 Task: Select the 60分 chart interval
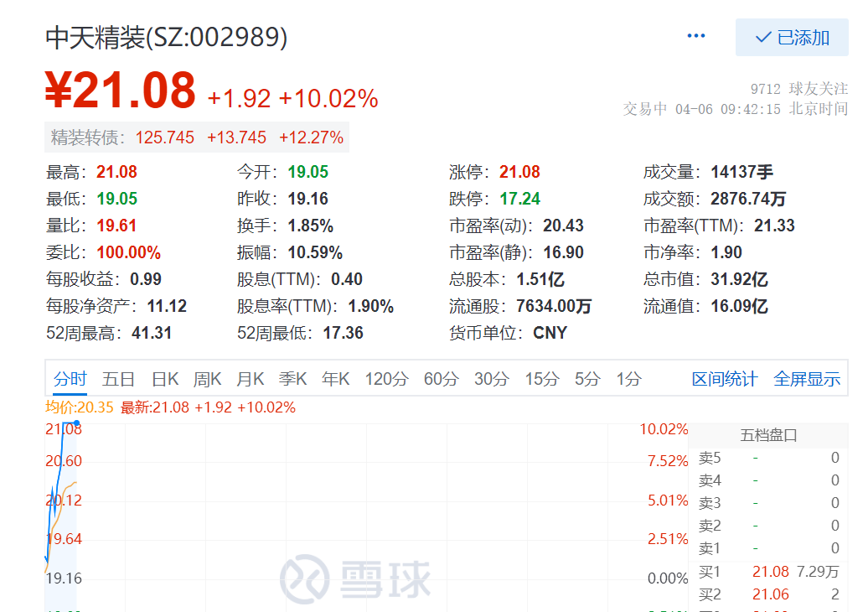tap(441, 379)
